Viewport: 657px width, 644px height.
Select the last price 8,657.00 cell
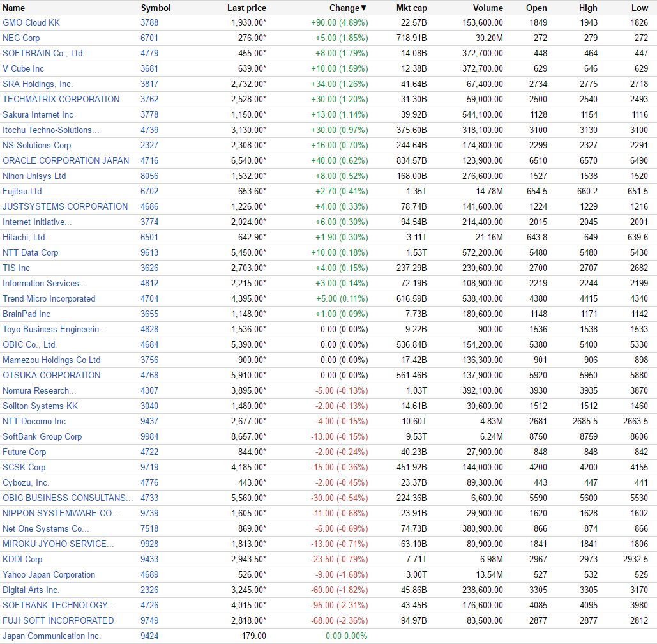tap(248, 437)
